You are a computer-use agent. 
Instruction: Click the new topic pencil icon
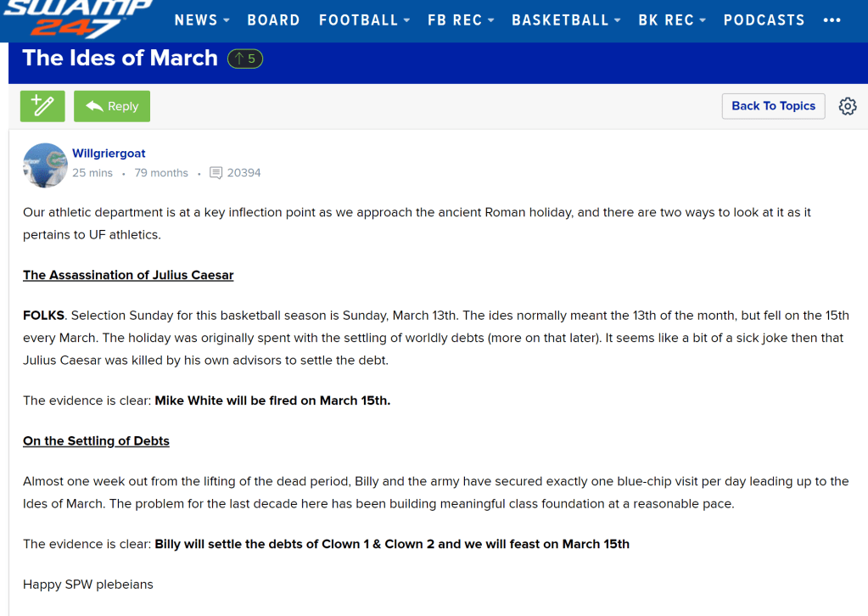[x=42, y=106]
